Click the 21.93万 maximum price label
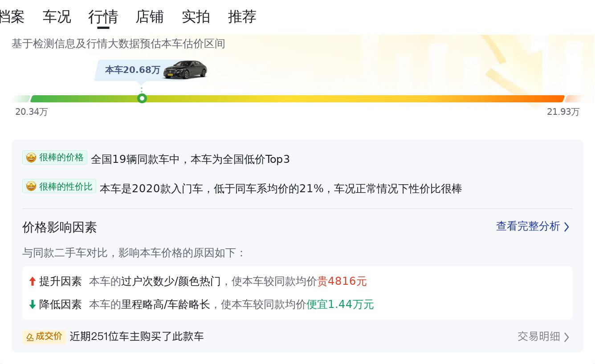 563,112
